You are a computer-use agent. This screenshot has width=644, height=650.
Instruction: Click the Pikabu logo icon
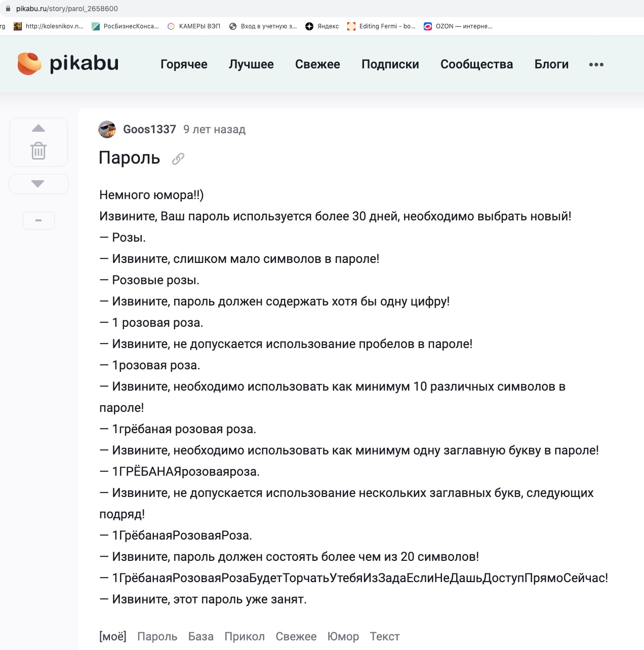point(29,63)
